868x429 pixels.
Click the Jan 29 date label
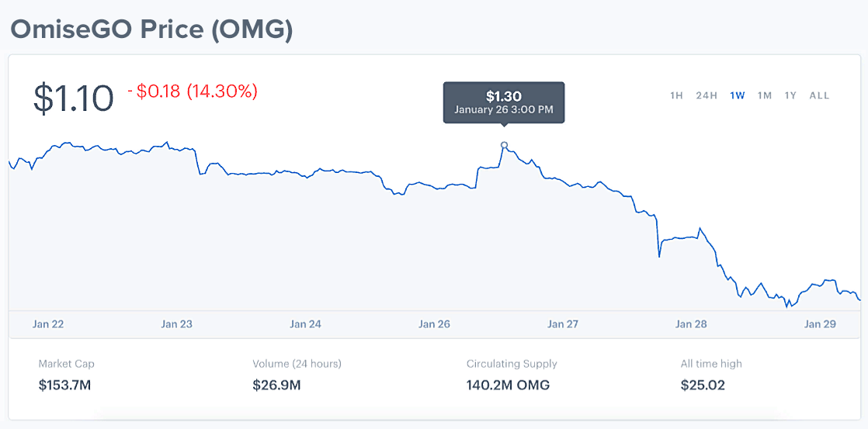pyautogui.click(x=820, y=324)
